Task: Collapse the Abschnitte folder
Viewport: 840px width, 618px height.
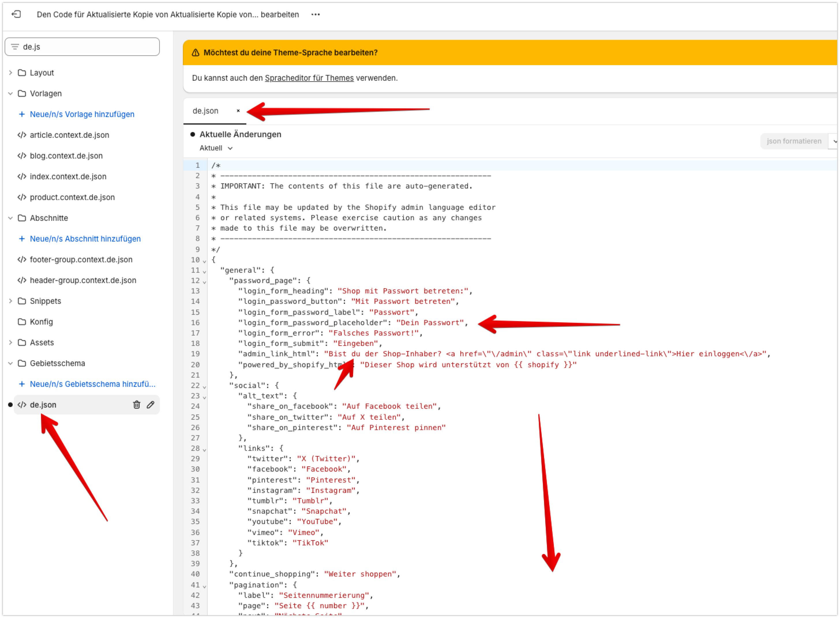Action: 10,218
